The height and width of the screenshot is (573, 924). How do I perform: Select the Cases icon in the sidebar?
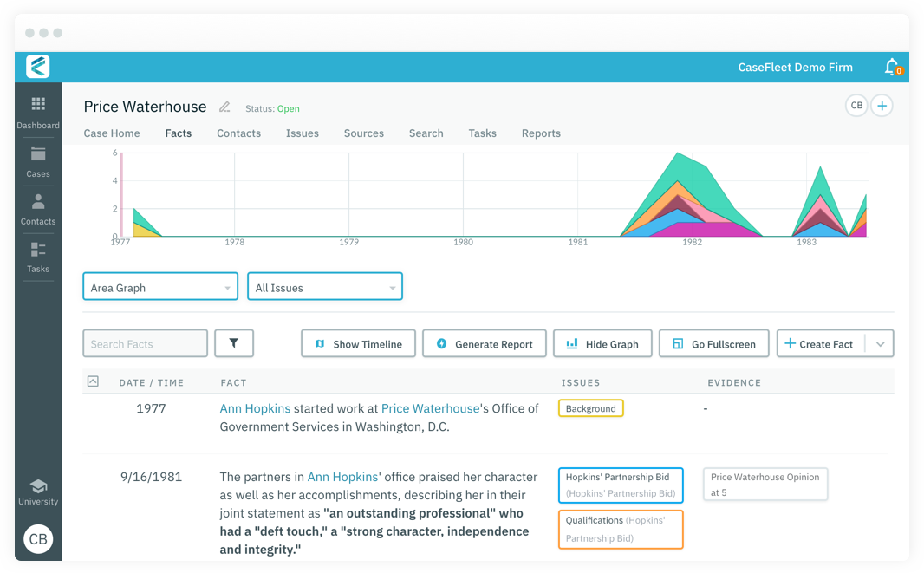[38, 161]
